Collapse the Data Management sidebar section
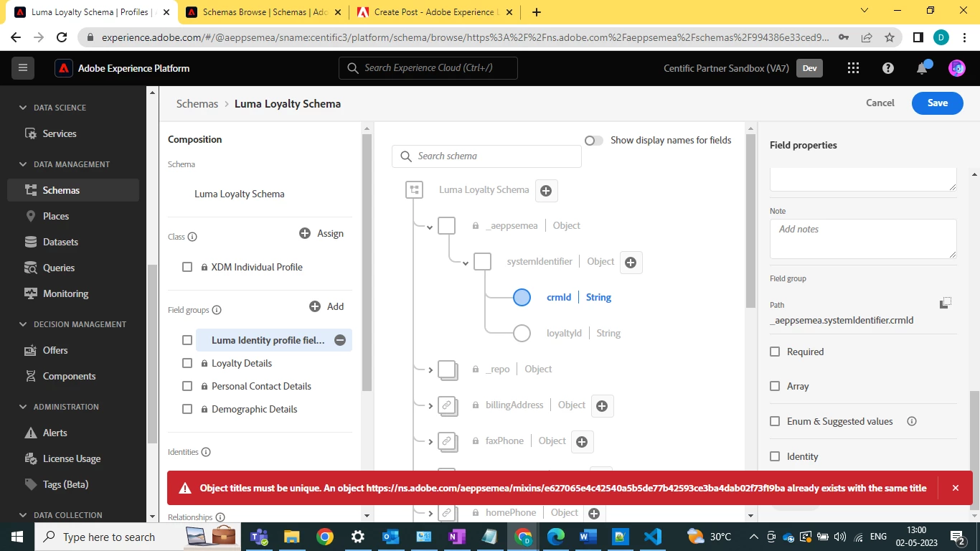The height and width of the screenshot is (551, 980). (22, 164)
